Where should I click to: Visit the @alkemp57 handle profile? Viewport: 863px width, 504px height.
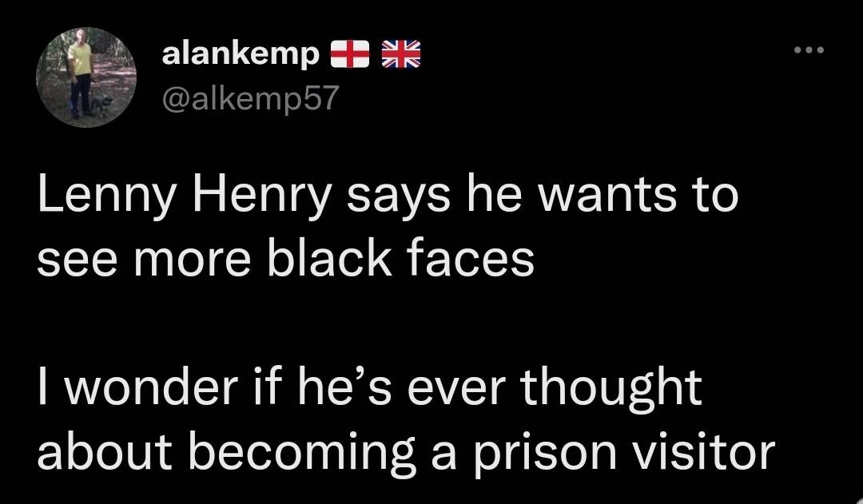pyautogui.click(x=250, y=98)
